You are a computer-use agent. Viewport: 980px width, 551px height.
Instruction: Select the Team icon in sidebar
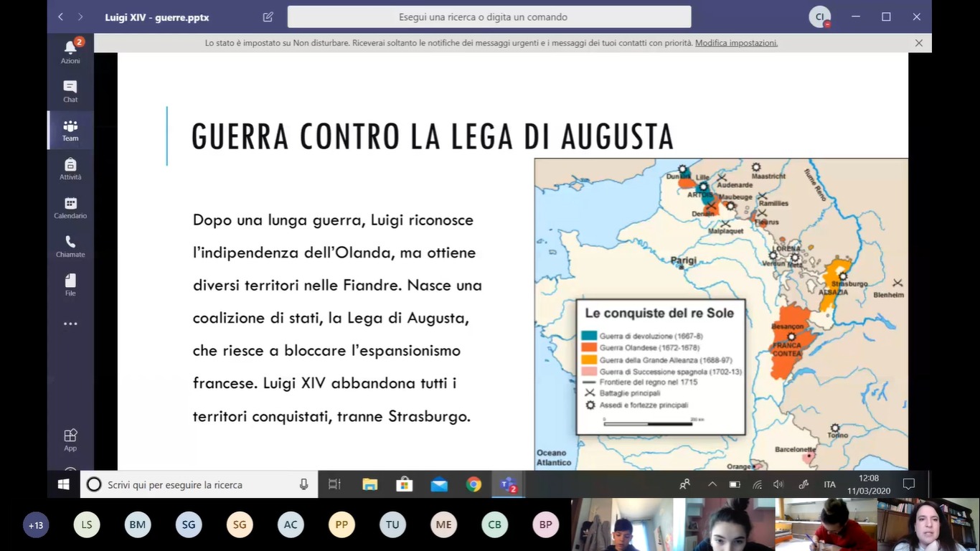click(70, 130)
